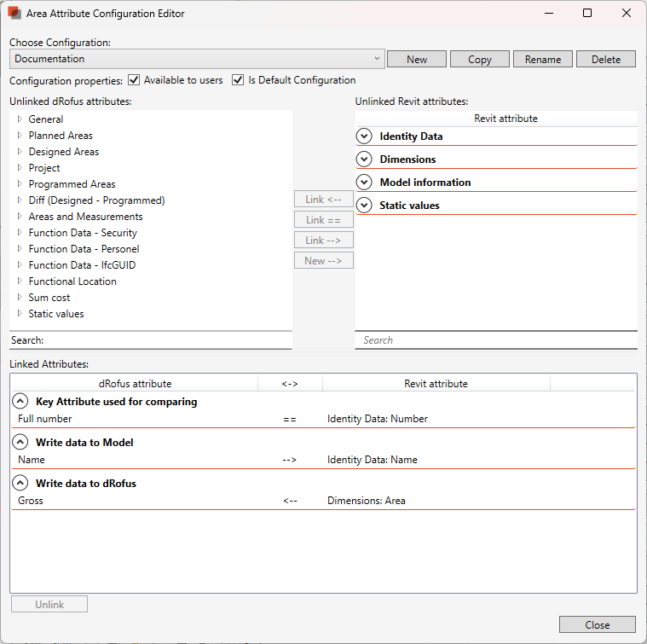
Task: Collapse the Write data to Model section
Action: (x=20, y=442)
